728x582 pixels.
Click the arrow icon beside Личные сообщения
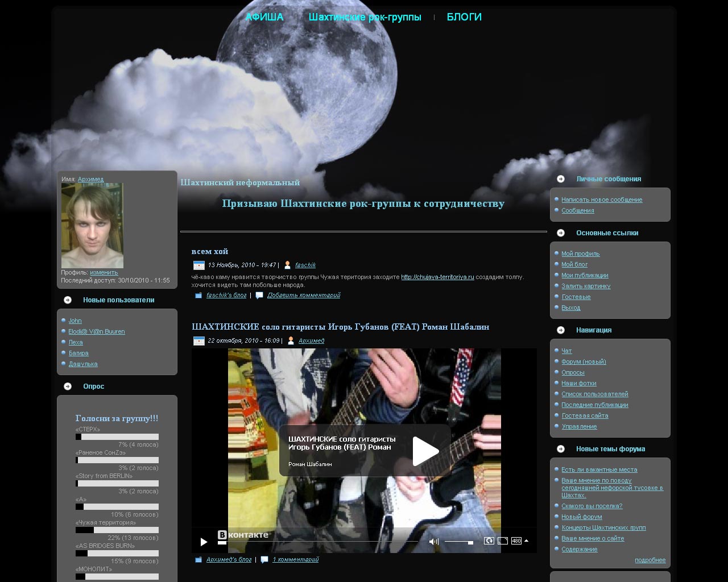[561, 179]
